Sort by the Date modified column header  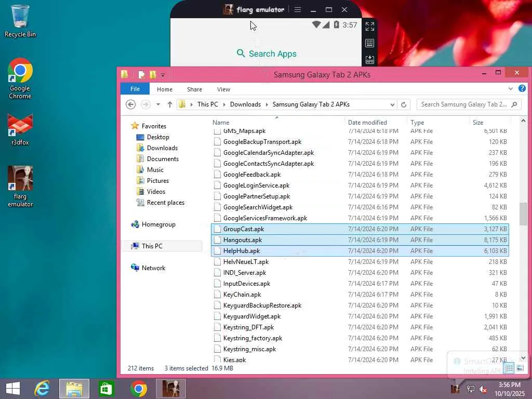pos(376,123)
